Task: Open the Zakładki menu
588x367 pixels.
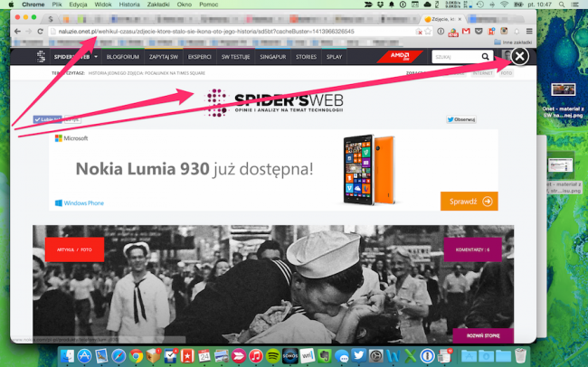Action: point(158,5)
